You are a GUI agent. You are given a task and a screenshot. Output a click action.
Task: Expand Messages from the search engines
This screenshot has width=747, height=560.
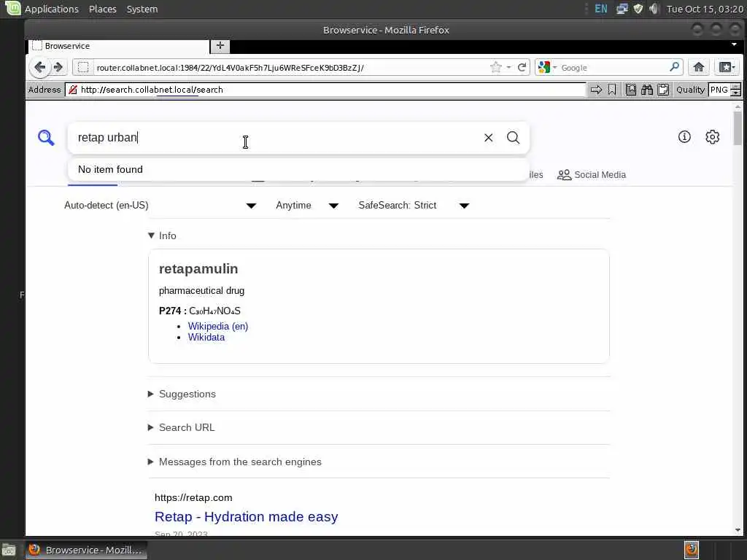235,462
